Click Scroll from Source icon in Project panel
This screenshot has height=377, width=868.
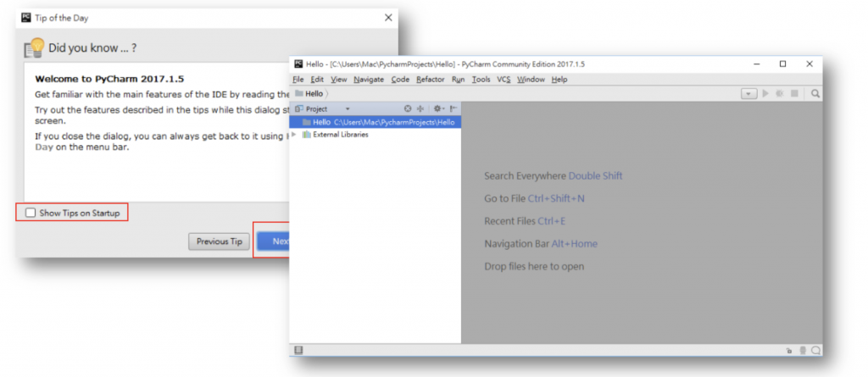408,109
